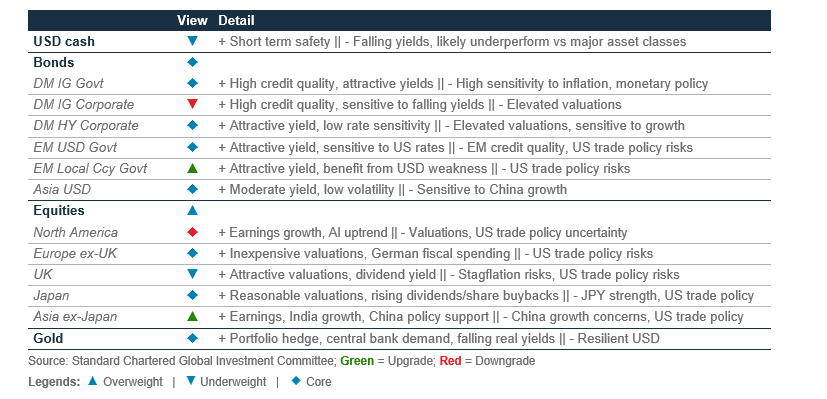Click the red diamond for North America
This screenshot has width=827, height=399.
pos(193,232)
